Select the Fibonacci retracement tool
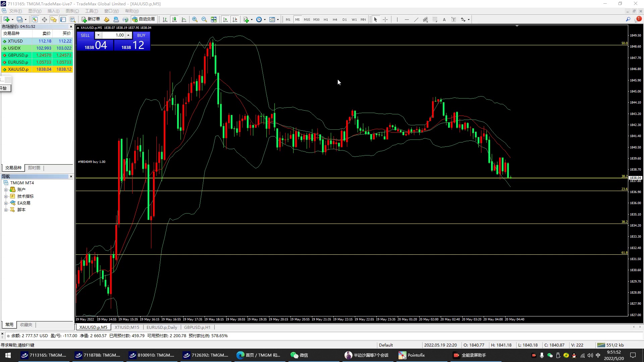 tap(435, 19)
